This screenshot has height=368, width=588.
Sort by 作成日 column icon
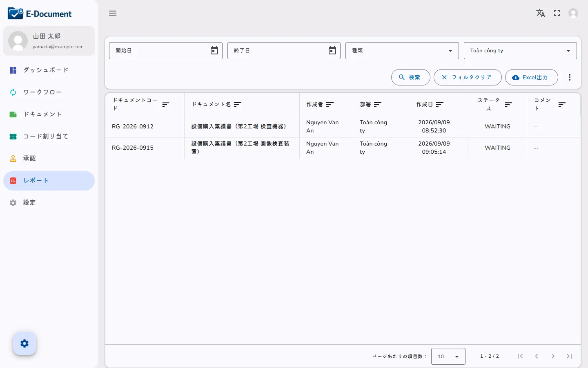point(440,105)
